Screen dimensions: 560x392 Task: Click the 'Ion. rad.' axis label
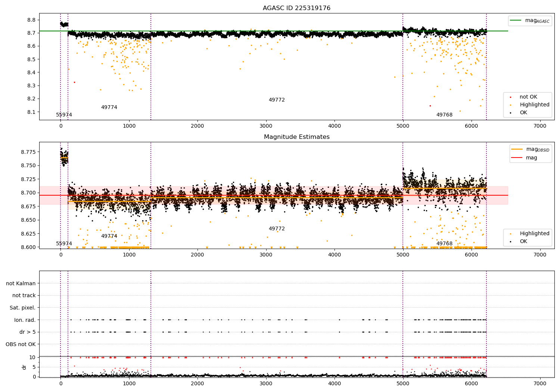[25, 320]
